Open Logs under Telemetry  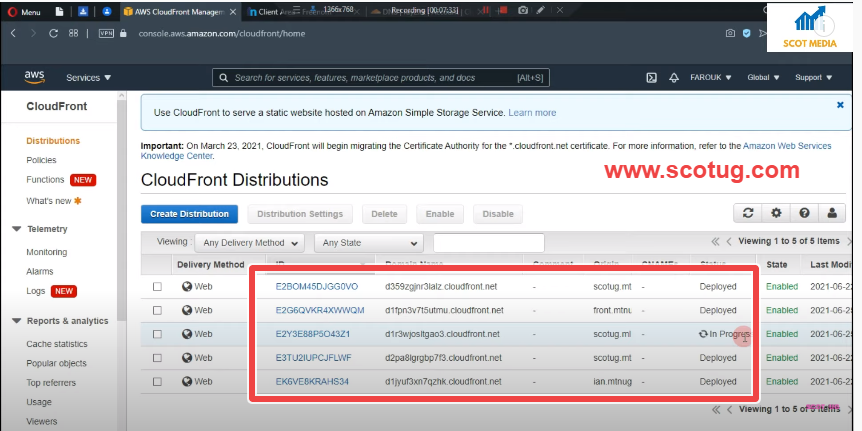[36, 291]
